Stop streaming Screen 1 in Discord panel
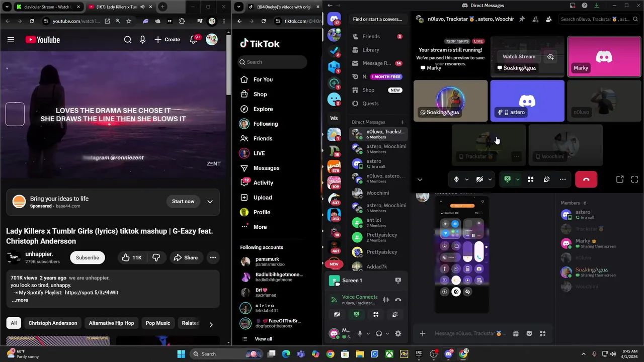 [x=398, y=281]
